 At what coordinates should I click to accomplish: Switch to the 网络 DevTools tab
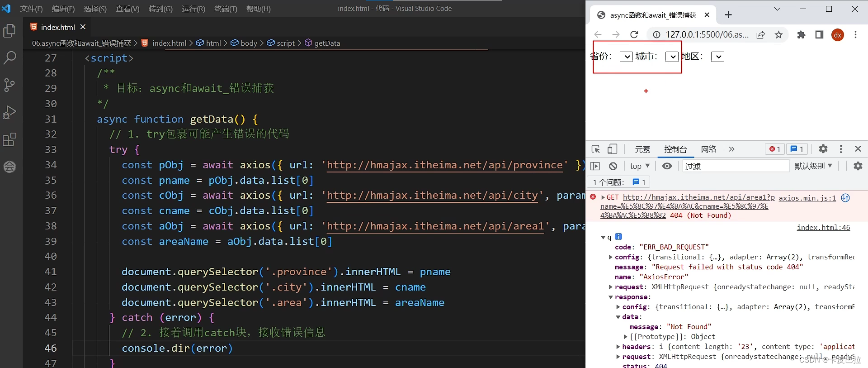coord(708,149)
